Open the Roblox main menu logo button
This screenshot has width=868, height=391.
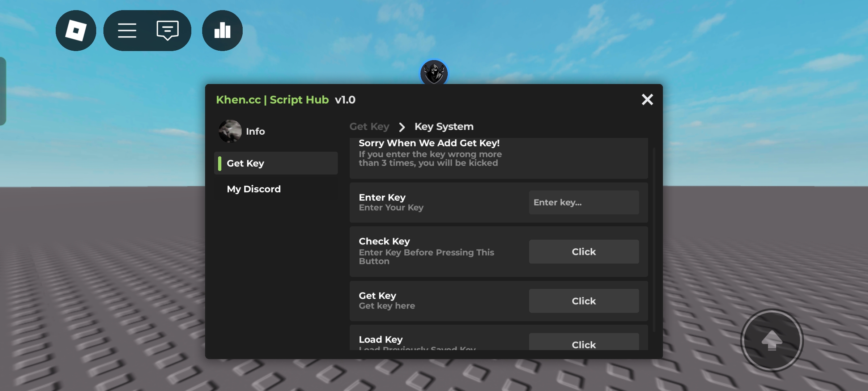click(76, 30)
